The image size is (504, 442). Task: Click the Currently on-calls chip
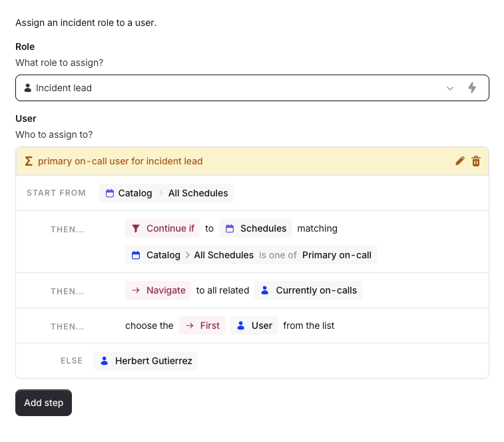click(308, 290)
